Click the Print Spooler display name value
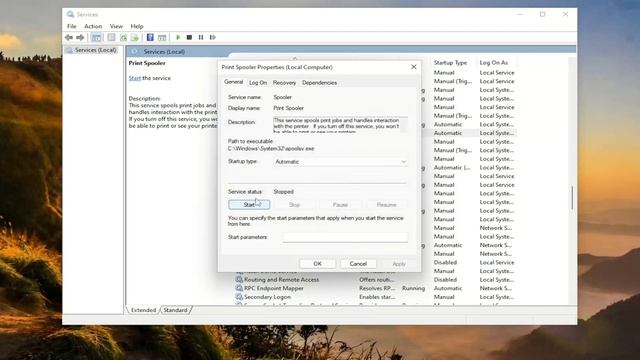This screenshot has height=360, width=640. (289, 108)
